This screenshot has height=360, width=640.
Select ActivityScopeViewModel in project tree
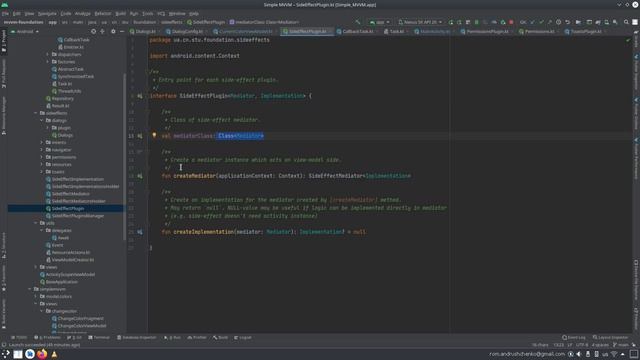click(x=70, y=275)
